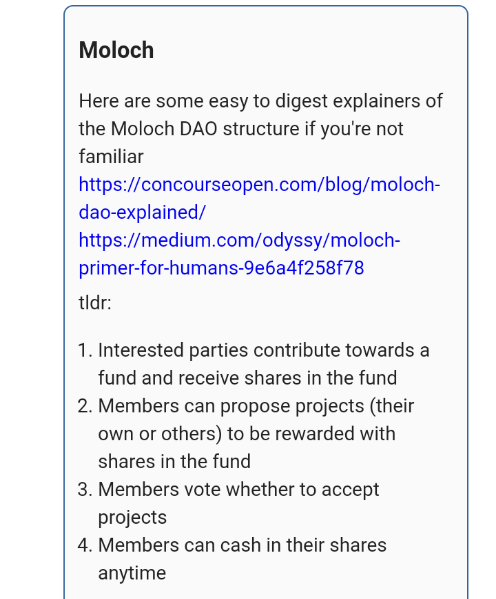This screenshot has height=599, width=496.
Task: Click the bold 'Moloch' card heading
Action: coord(116,50)
